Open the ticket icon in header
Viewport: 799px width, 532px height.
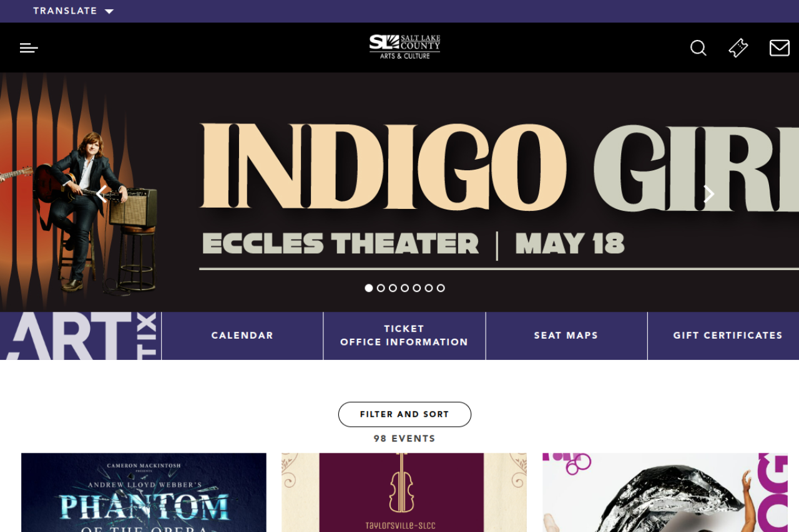pos(738,48)
